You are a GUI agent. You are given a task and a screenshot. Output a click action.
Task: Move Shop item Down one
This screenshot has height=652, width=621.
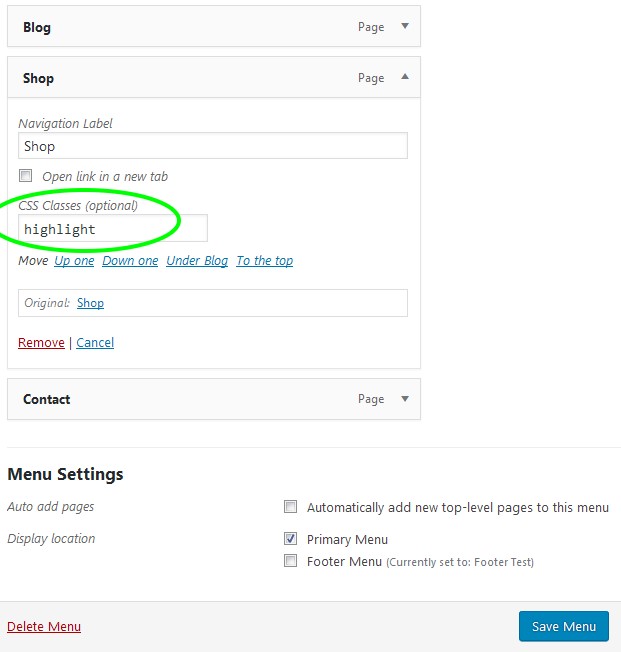coord(130,261)
